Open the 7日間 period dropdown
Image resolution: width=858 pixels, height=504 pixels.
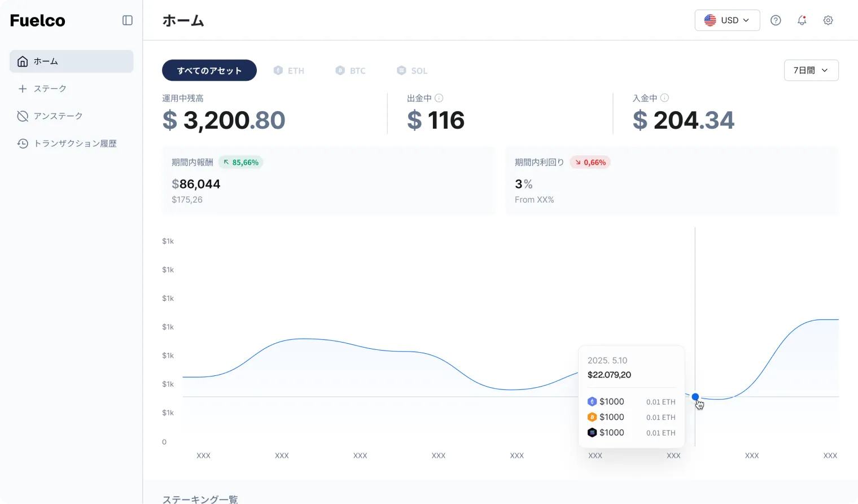click(811, 70)
